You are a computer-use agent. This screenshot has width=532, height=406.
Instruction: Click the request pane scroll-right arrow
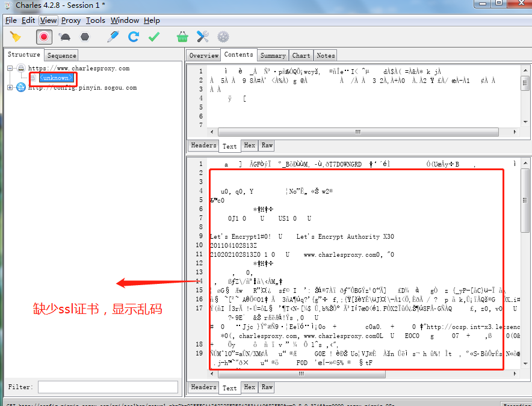(515, 132)
